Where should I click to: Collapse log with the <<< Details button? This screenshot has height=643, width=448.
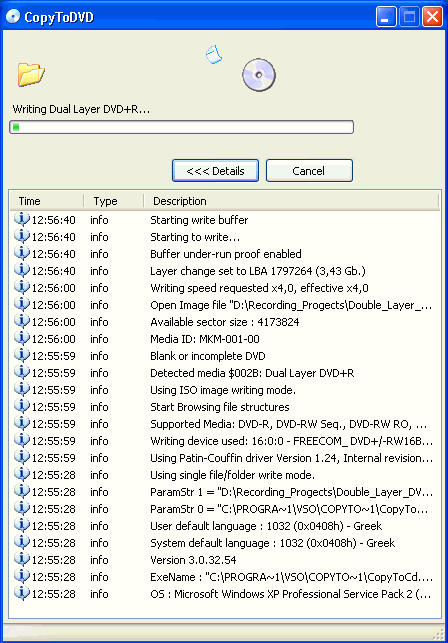(215, 171)
